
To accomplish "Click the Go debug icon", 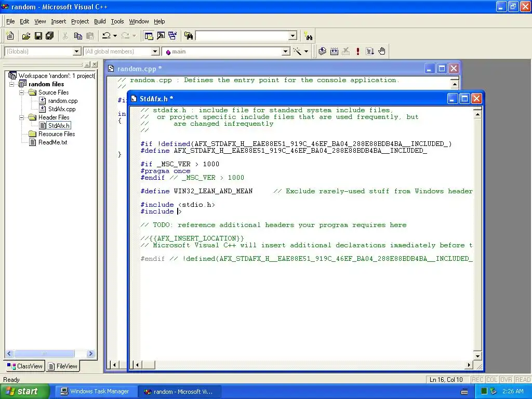I will [369, 51].
